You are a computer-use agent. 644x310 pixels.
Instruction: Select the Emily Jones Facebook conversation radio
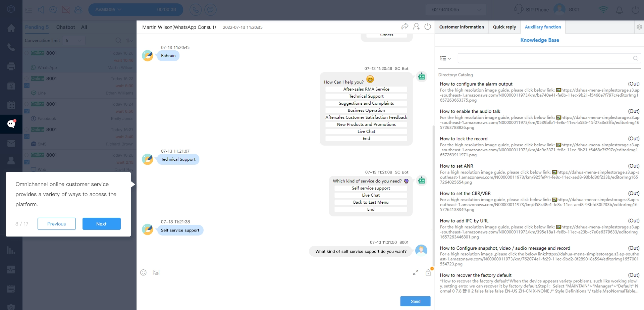pos(26,104)
